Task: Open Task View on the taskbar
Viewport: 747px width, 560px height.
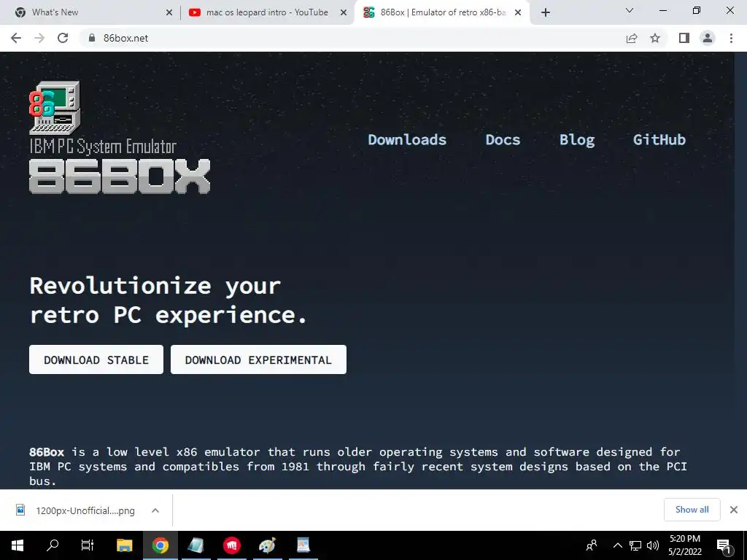Action: [88, 545]
